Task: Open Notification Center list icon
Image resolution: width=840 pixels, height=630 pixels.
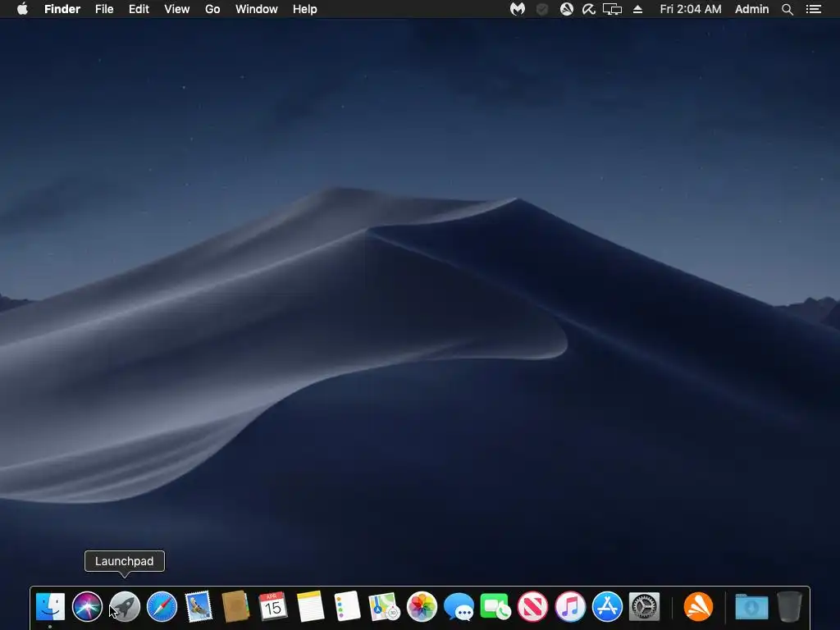Action: 814,9
